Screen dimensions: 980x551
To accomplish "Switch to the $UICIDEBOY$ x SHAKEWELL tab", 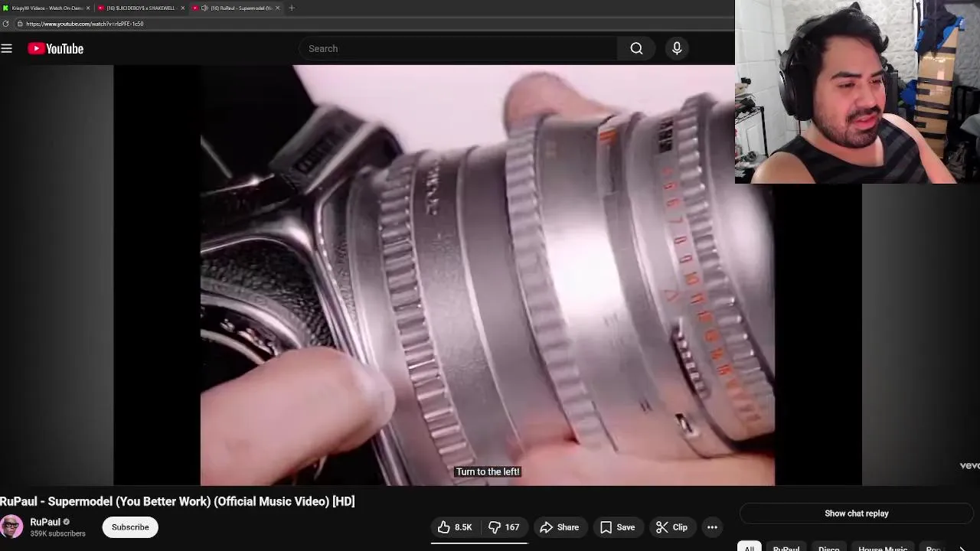I will tap(140, 8).
